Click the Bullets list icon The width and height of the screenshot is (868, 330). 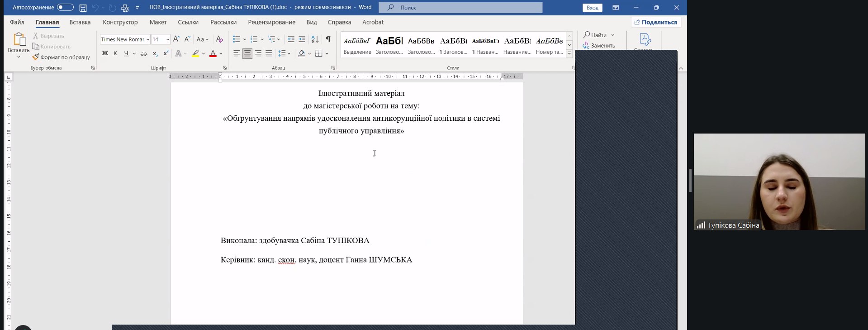pyautogui.click(x=236, y=39)
